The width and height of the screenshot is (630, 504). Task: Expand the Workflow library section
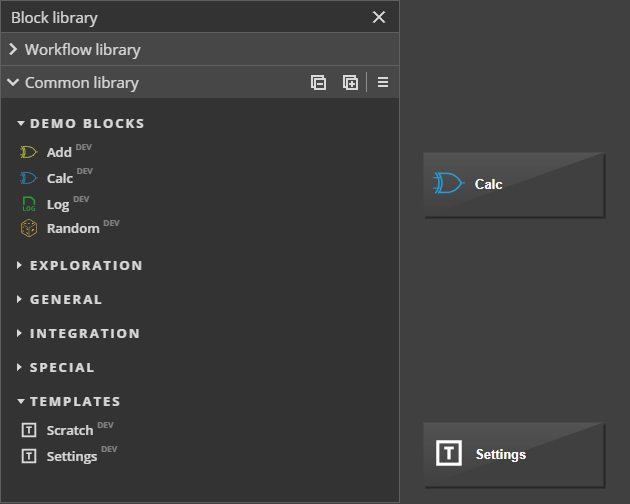14,49
